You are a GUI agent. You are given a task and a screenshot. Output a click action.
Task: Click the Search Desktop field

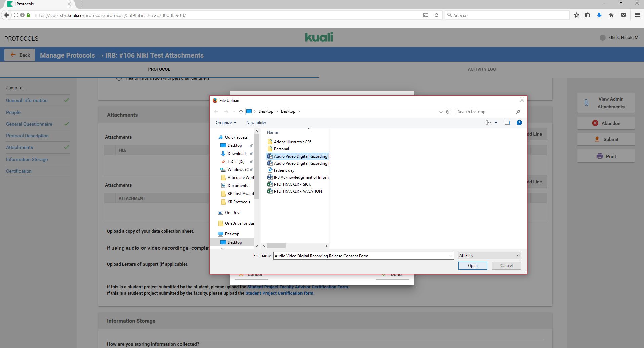(x=485, y=112)
